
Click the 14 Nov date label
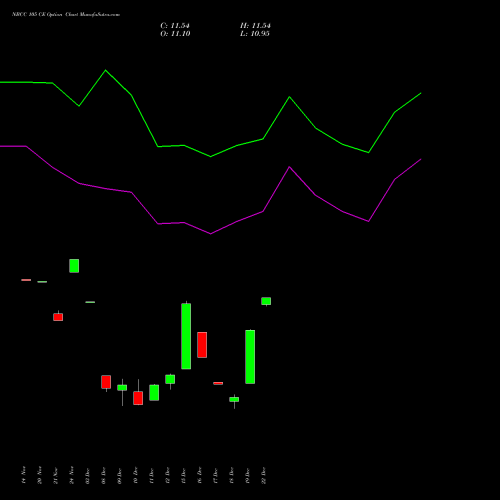click(23, 475)
